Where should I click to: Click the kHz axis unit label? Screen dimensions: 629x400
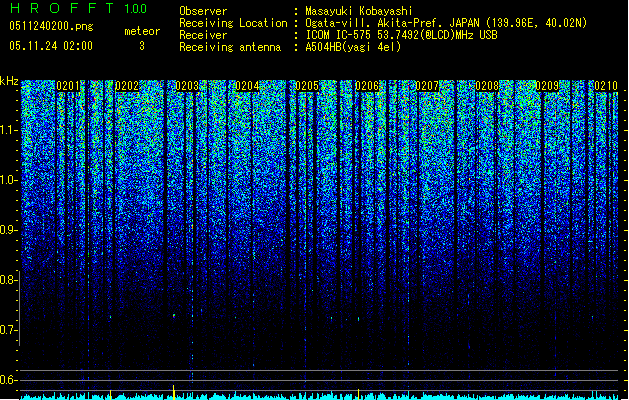(9, 81)
